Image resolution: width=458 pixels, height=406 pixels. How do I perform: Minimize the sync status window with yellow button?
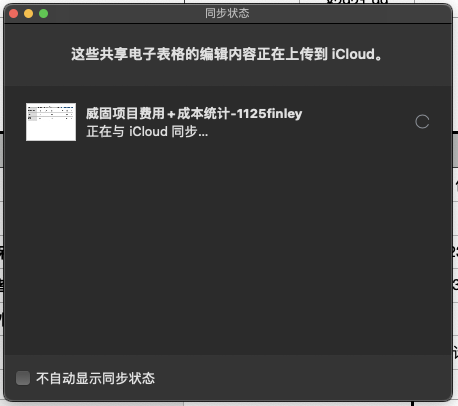[29, 14]
